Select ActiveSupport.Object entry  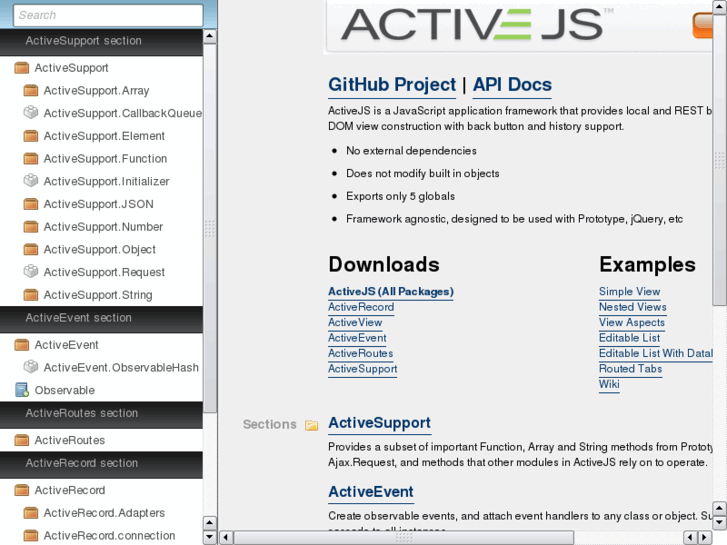(100, 250)
